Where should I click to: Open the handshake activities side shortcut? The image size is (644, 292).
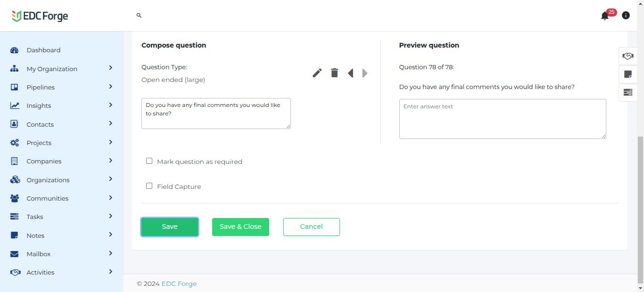[x=627, y=56]
